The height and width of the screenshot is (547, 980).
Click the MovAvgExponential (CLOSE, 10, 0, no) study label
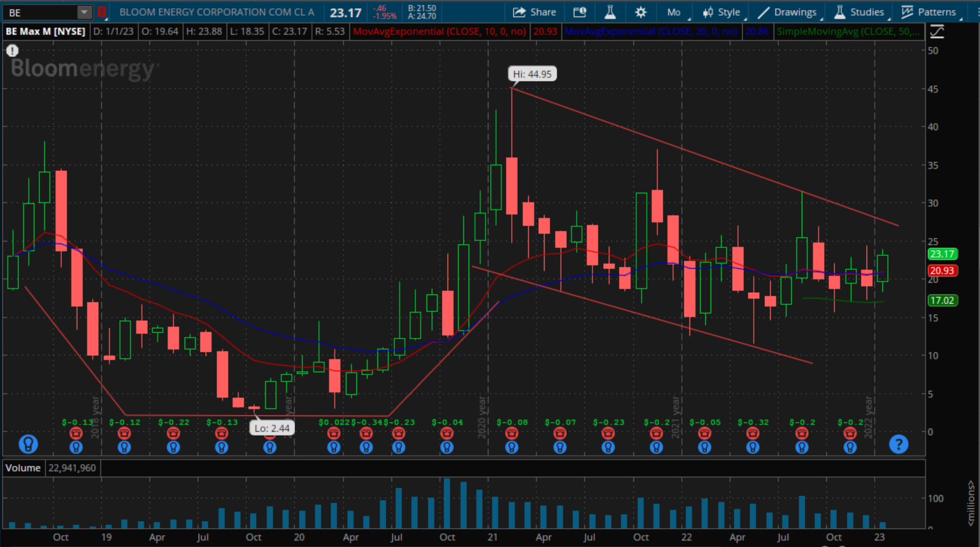[439, 32]
